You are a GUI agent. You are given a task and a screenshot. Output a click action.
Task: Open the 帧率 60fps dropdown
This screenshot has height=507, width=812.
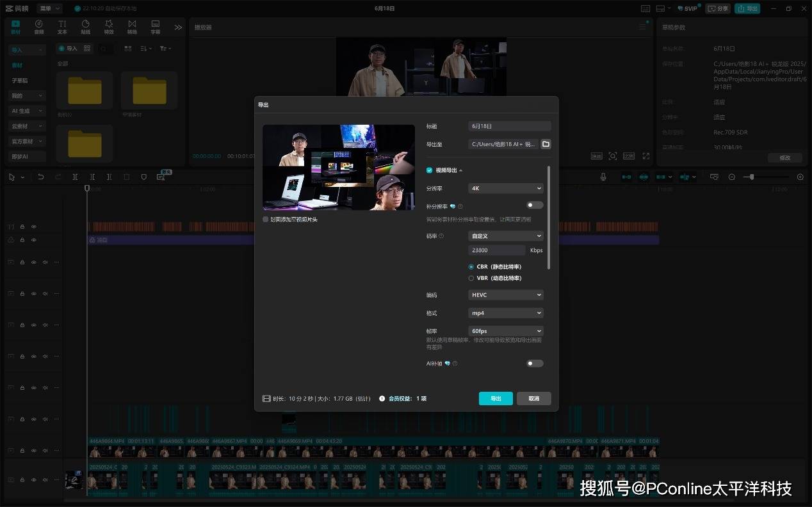pyautogui.click(x=506, y=331)
